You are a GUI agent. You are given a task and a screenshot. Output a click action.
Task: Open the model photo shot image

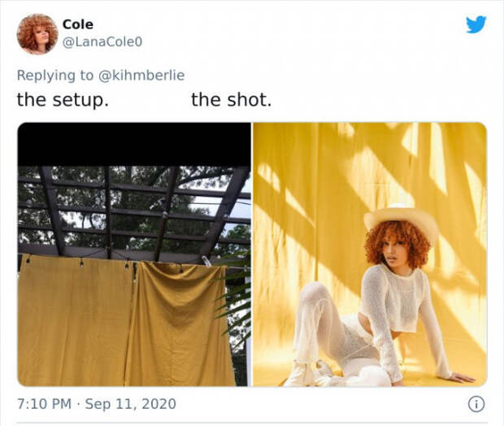[370, 254]
